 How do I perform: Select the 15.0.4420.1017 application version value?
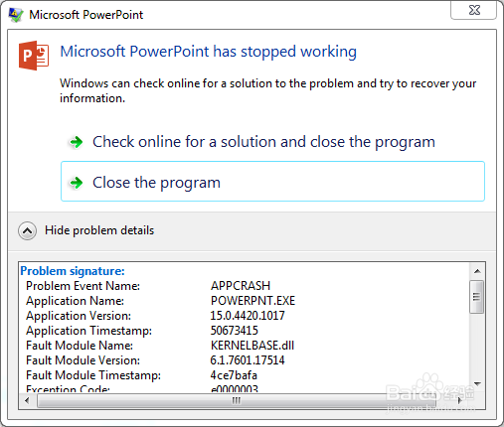(248, 316)
